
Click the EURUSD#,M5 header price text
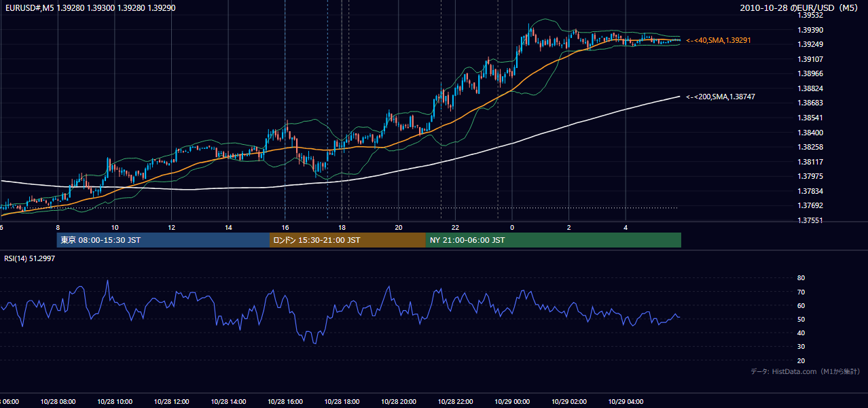(x=89, y=8)
